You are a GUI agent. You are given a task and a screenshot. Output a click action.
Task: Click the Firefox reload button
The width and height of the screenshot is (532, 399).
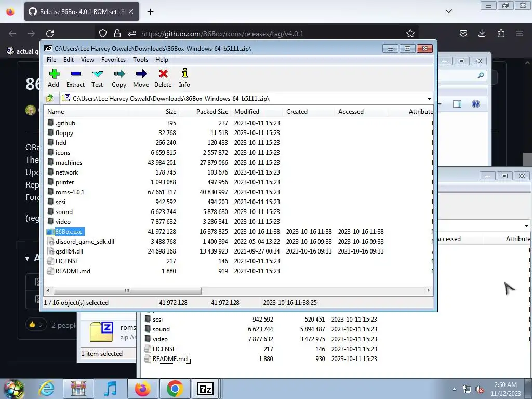click(50, 34)
